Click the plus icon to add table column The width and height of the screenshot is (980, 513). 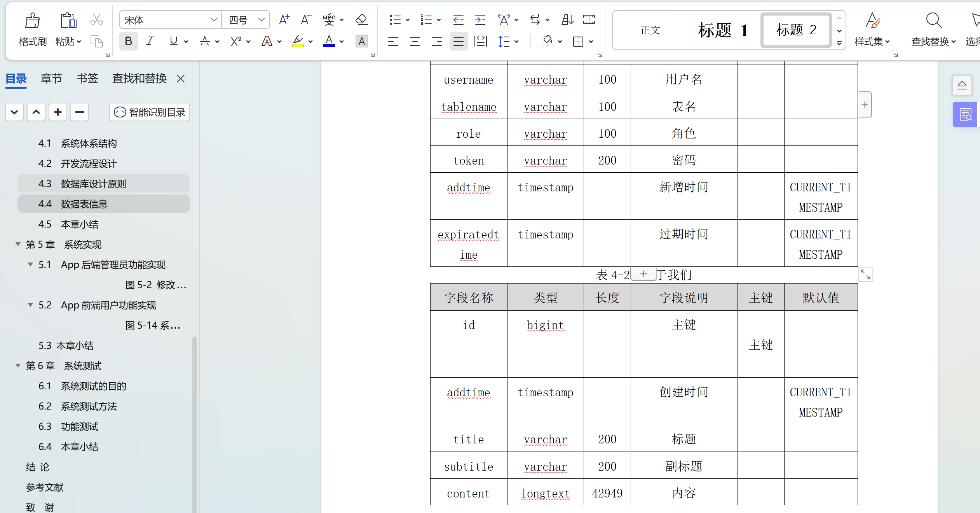[865, 105]
